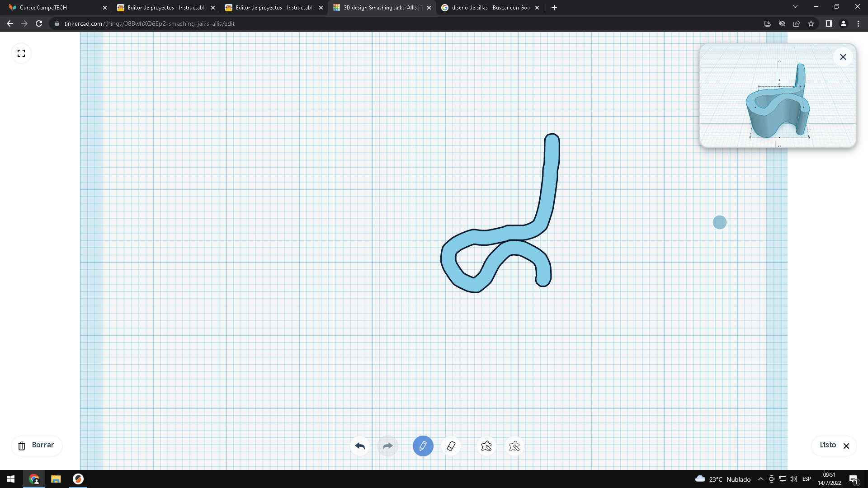Select the eraser tool
868x488 pixels.
click(451, 446)
